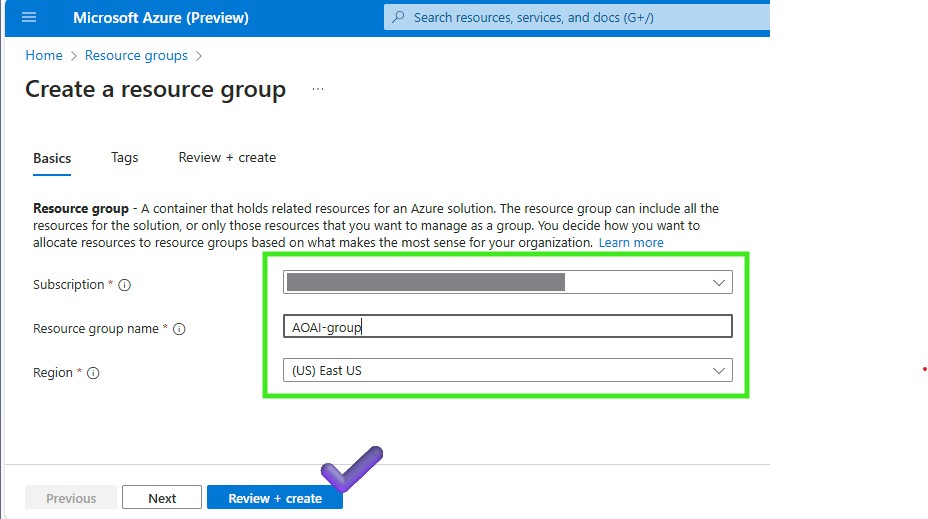
Task: Click the Next button
Action: (x=162, y=498)
